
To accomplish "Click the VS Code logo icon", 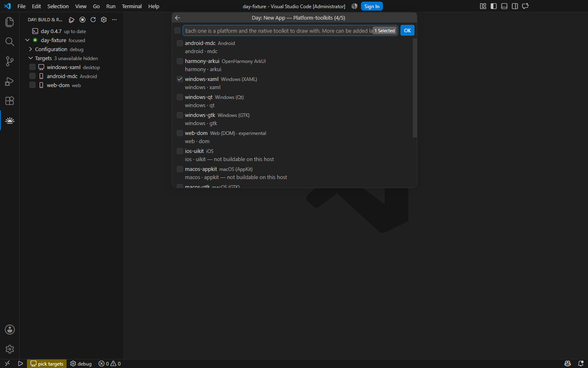I will pyautogui.click(x=7, y=6).
